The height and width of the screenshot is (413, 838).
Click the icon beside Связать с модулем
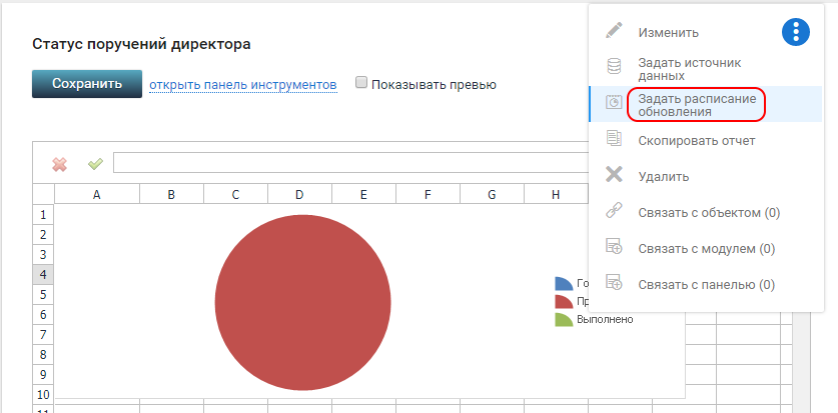pos(614,247)
